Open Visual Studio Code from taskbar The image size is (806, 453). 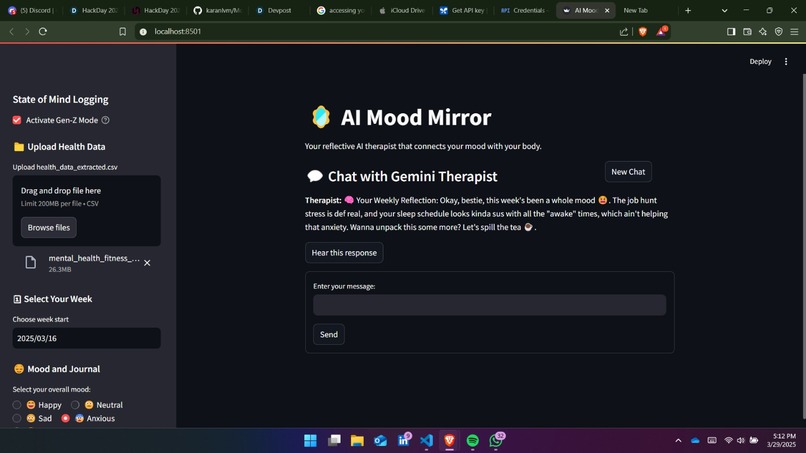tap(427, 441)
